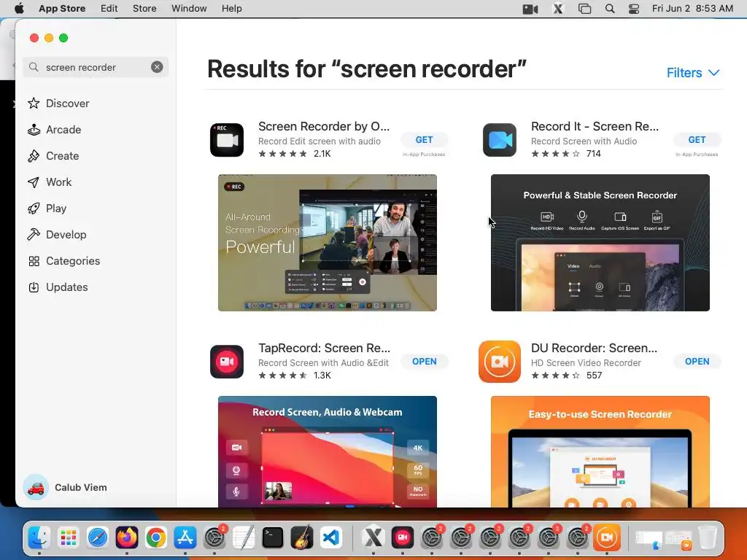Open Spotlight search in menu bar
Image resolution: width=747 pixels, height=560 pixels.
(x=610, y=9)
